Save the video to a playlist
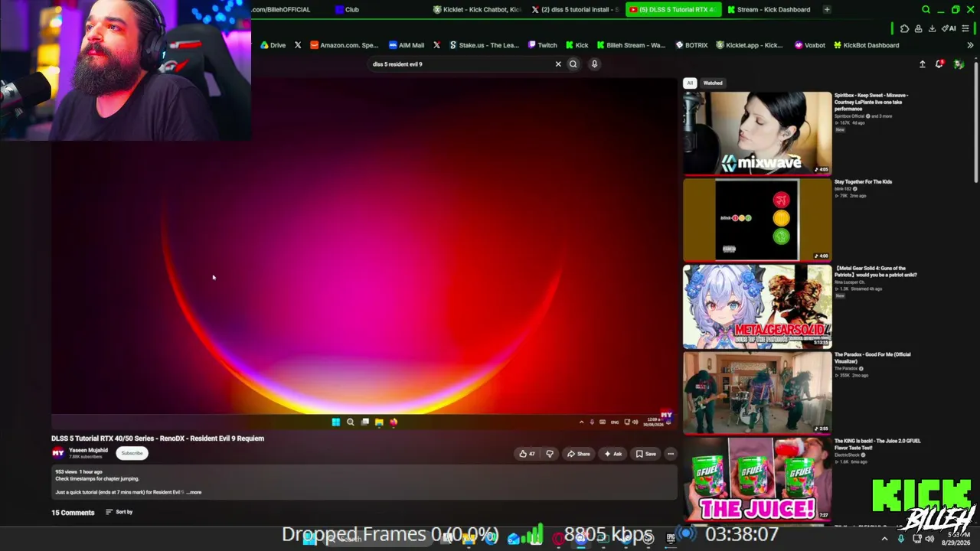This screenshot has width=980, height=551. coord(645,454)
